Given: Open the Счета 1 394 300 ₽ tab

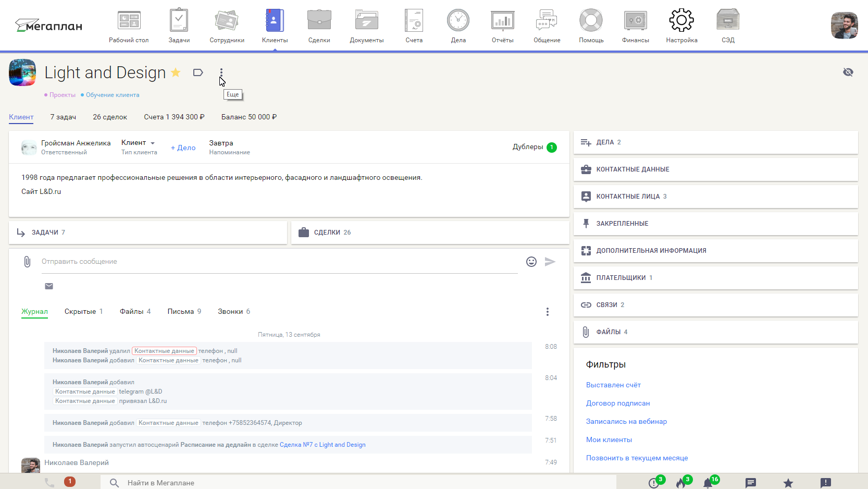Looking at the screenshot, I should [x=174, y=117].
